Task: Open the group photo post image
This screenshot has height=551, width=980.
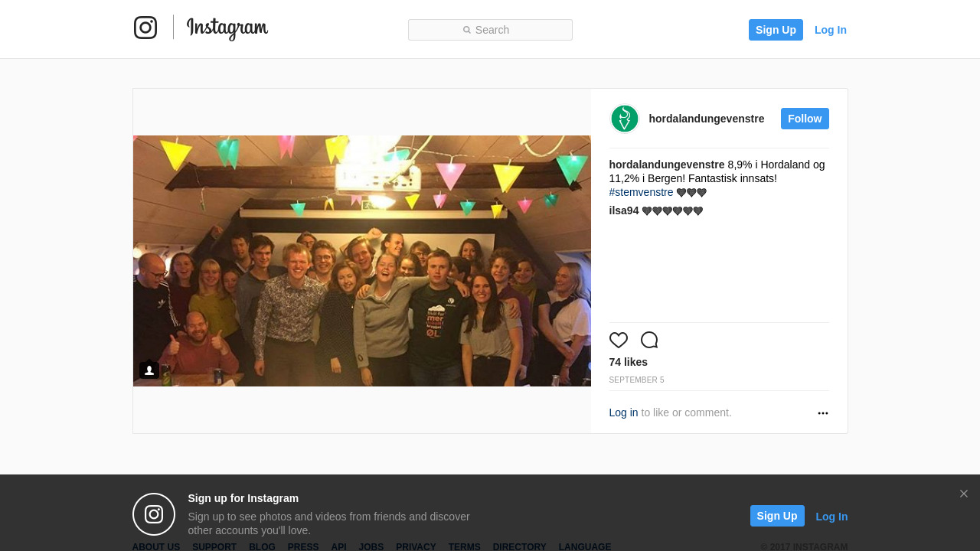Action: coord(362,261)
